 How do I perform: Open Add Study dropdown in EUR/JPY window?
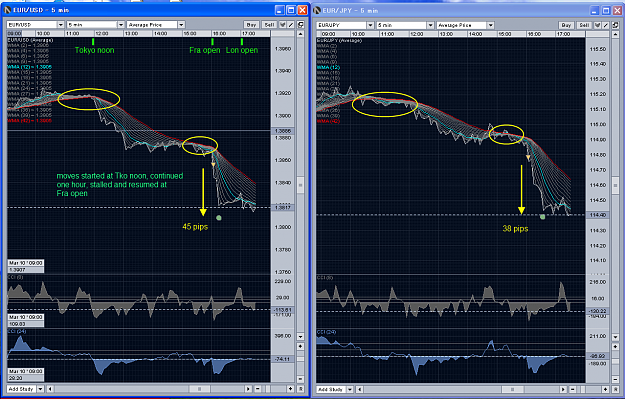(x=335, y=389)
